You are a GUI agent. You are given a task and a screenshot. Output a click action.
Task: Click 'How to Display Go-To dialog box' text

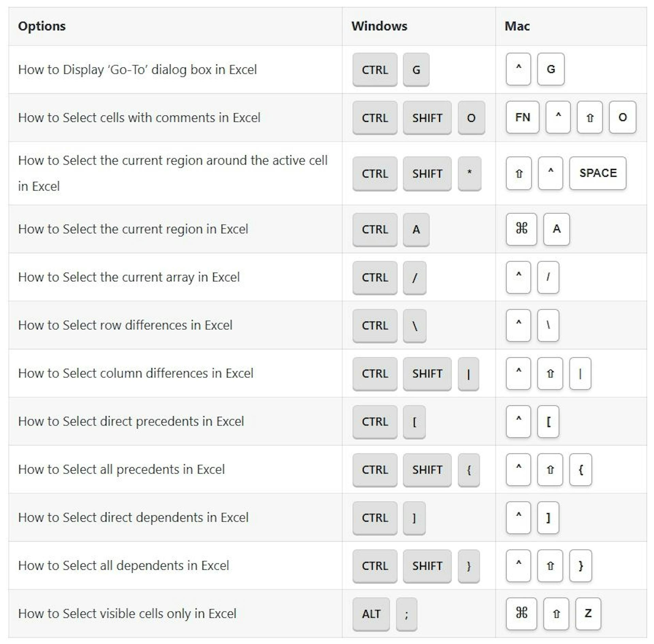tap(137, 70)
